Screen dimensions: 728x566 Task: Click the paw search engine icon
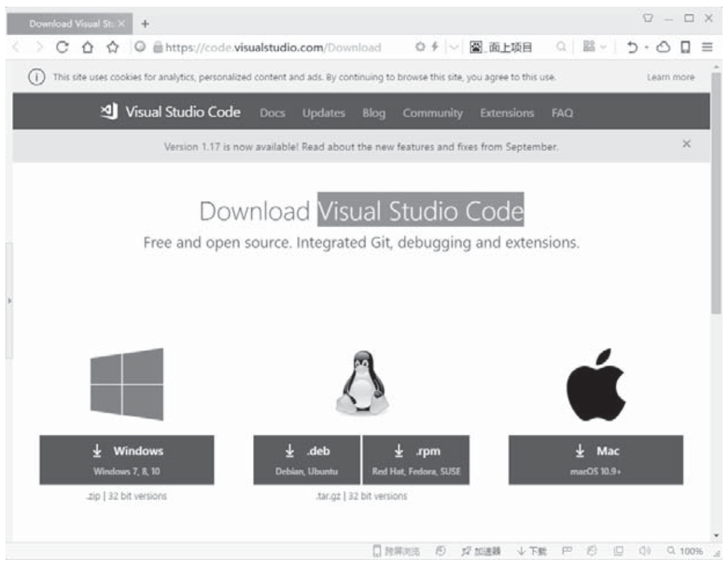(475, 48)
